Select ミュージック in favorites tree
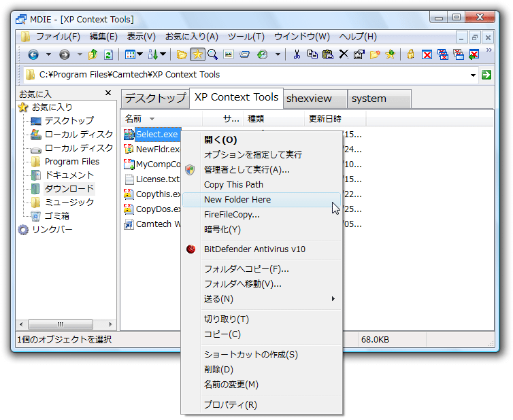The image size is (513, 420). coord(69,203)
